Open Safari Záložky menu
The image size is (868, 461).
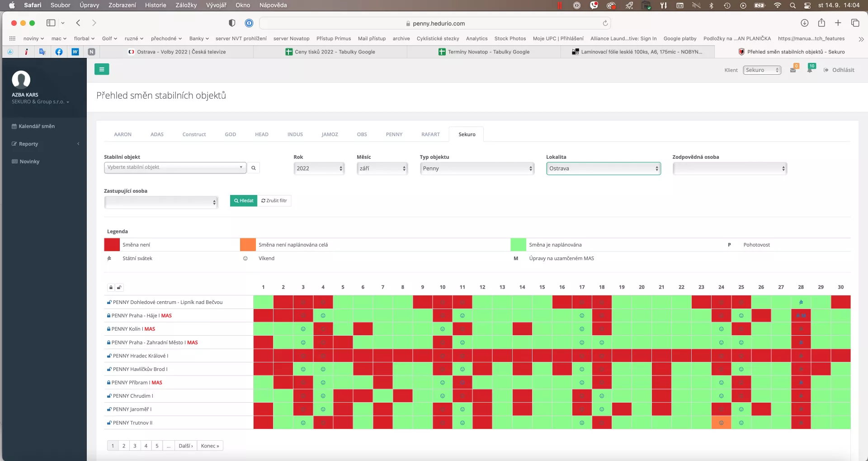[x=186, y=5]
